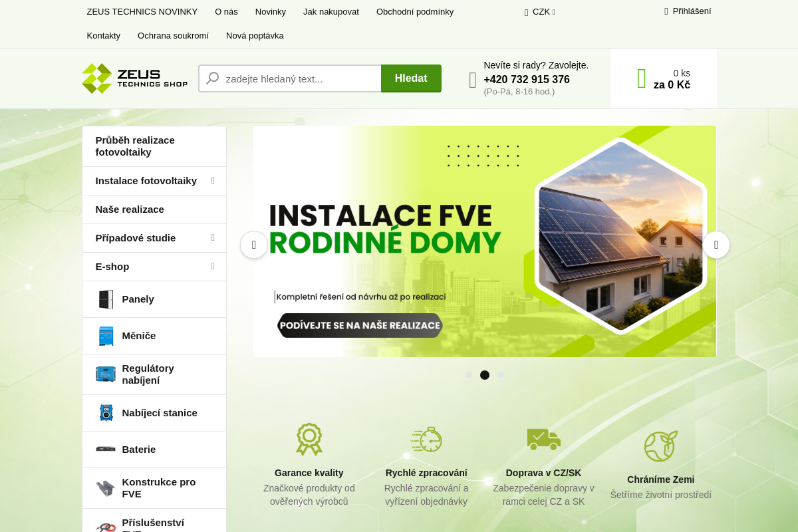This screenshot has height=532, width=798.
Task: Show the next banner slide
Action: (x=716, y=245)
